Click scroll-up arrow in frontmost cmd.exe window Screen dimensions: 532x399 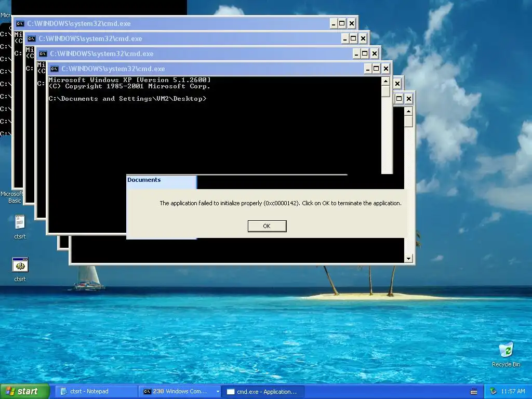coord(385,82)
